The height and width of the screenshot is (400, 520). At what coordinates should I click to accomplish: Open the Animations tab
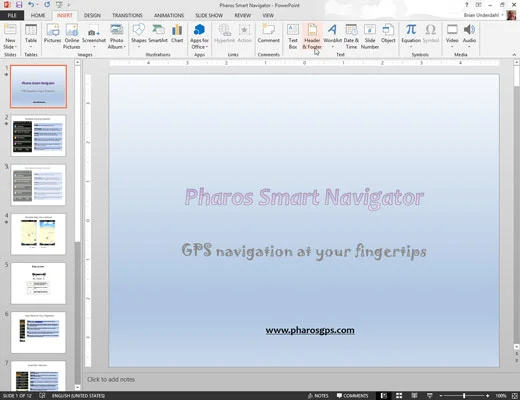[169, 15]
